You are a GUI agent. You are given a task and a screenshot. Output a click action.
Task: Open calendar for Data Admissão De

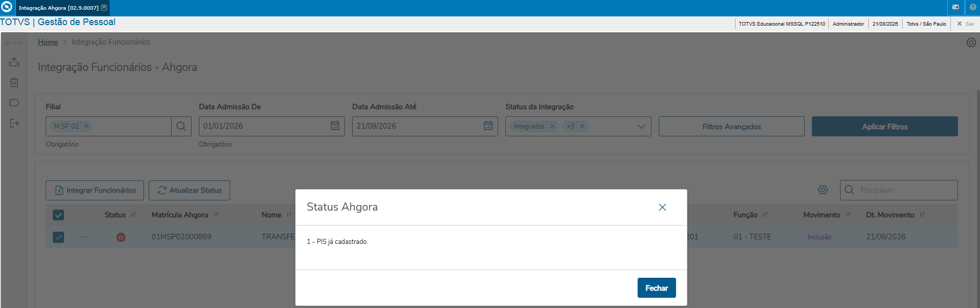(335, 126)
